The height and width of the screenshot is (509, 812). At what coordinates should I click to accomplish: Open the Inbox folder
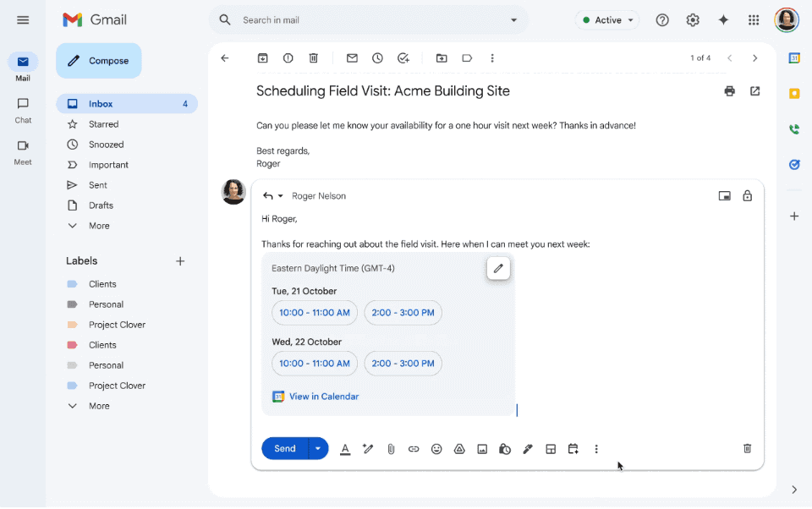127,103
